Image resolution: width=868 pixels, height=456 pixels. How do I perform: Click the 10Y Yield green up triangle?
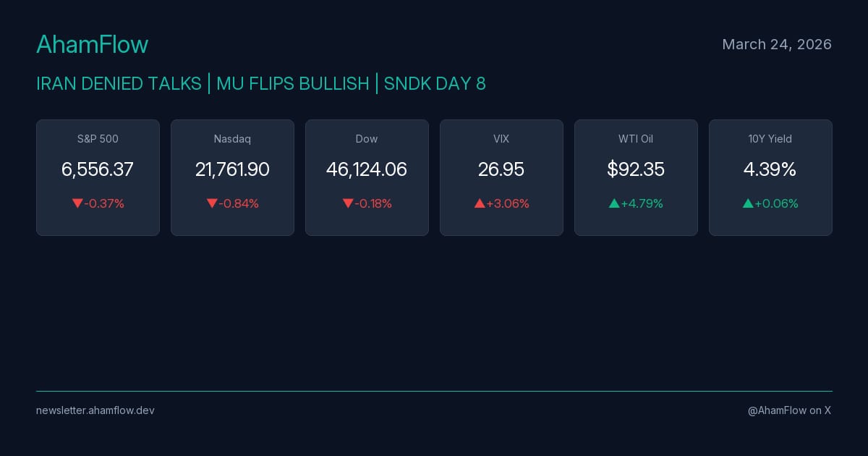tap(748, 204)
